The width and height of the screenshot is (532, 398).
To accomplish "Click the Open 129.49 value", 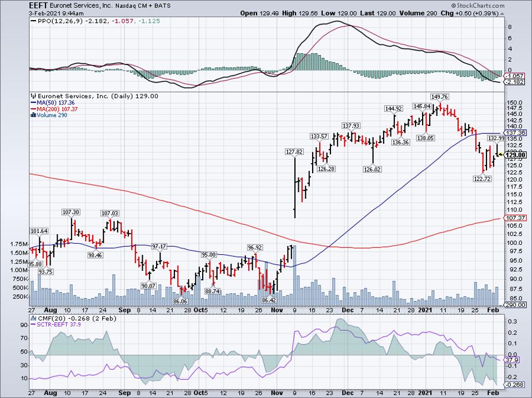I will [260, 13].
